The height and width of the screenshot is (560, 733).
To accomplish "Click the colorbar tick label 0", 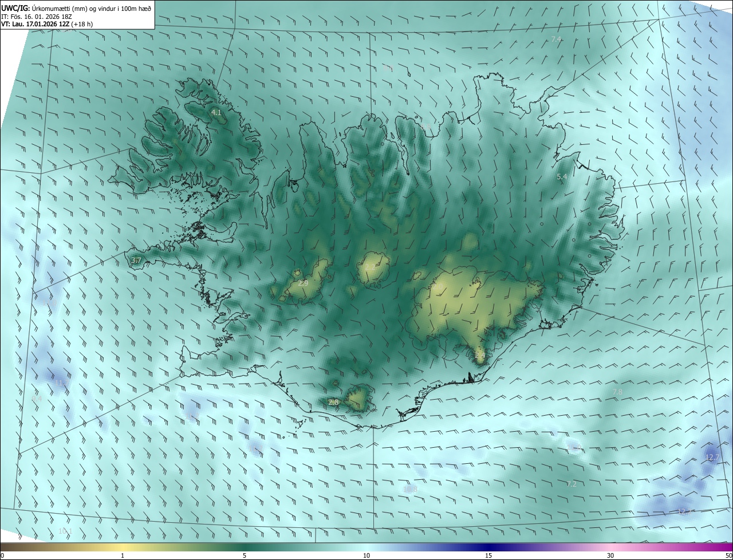I will click(2, 555).
